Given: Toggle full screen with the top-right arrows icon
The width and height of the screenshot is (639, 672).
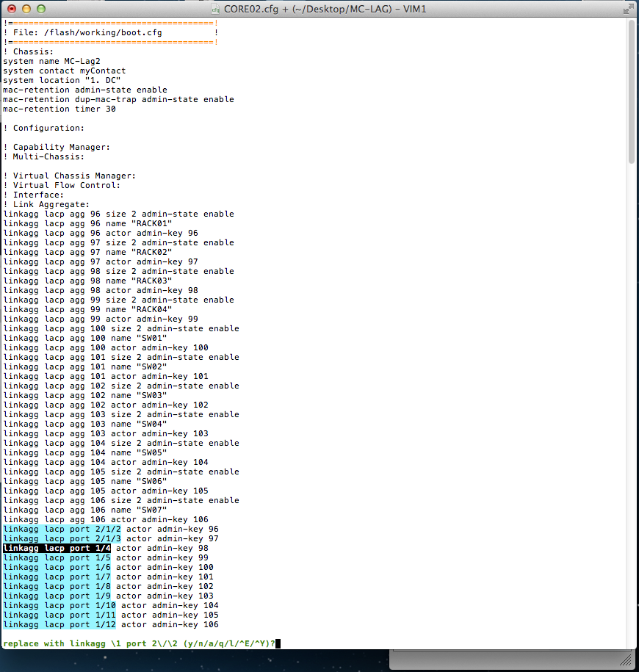Looking at the screenshot, I should tap(627, 9).
